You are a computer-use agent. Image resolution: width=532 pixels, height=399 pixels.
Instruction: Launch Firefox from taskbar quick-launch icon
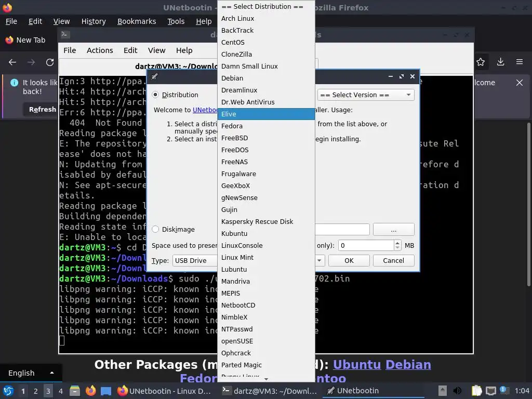[x=90, y=391]
